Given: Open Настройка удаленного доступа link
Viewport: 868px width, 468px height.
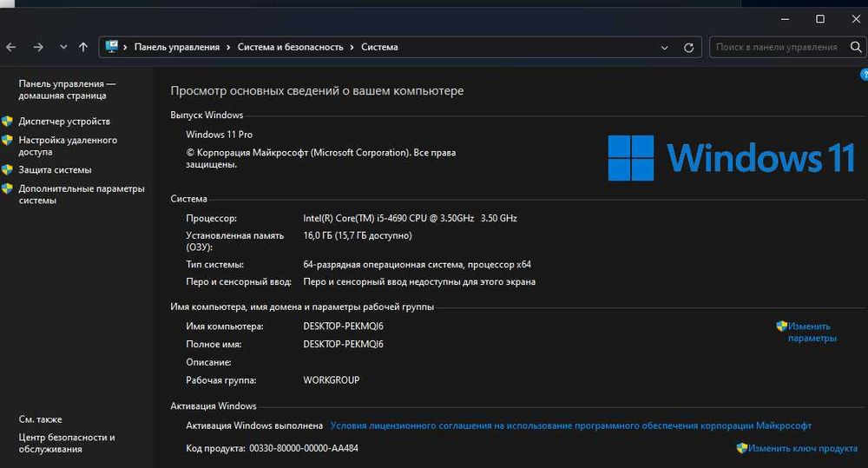Looking at the screenshot, I should click(x=67, y=146).
